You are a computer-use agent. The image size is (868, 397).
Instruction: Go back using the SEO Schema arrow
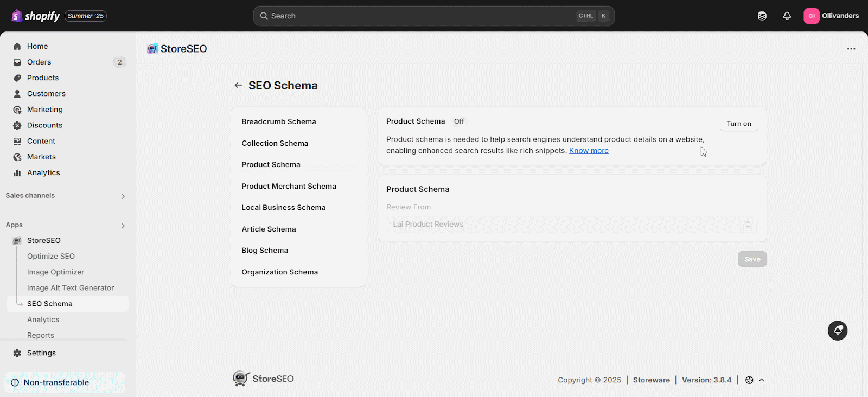coord(238,85)
